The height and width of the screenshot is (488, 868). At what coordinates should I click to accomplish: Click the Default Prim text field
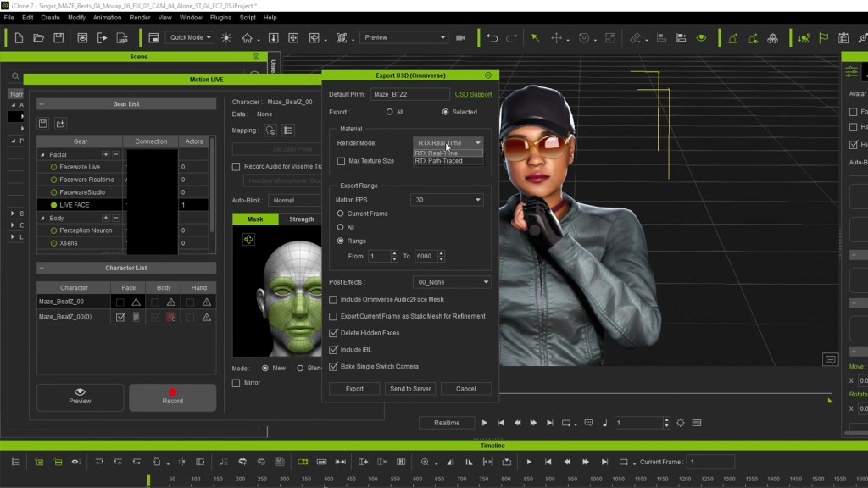point(409,94)
